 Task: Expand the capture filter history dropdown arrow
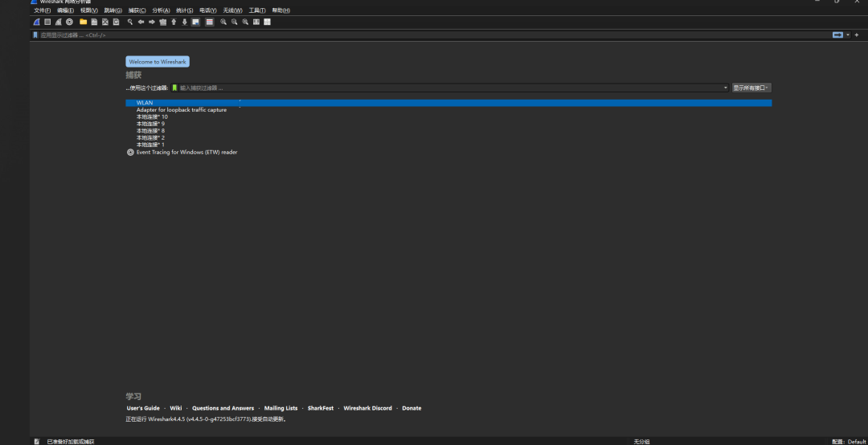pos(725,88)
